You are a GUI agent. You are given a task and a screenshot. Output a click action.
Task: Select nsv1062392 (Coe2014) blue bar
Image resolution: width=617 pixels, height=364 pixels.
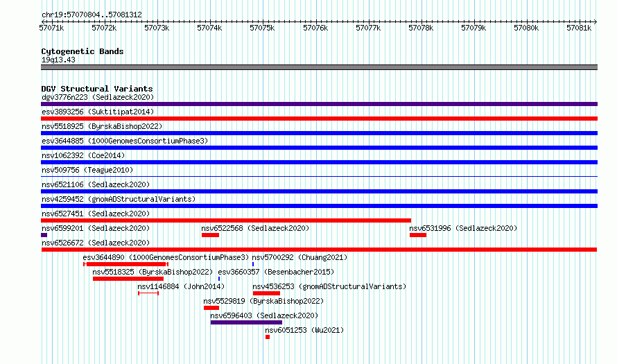(319, 162)
